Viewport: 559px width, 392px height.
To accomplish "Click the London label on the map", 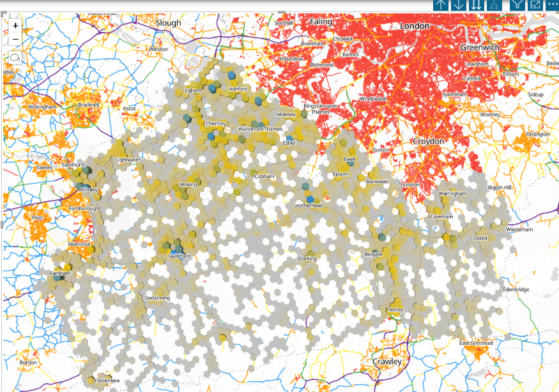I will [x=413, y=26].
